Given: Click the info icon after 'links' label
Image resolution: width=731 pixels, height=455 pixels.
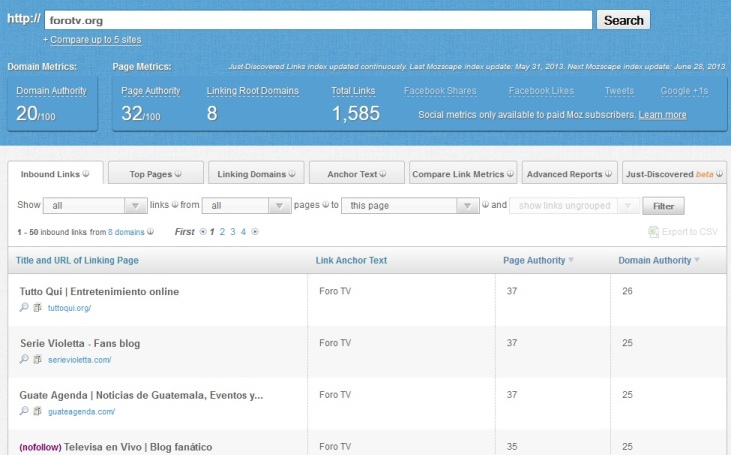Looking at the screenshot, I should pos(175,204).
